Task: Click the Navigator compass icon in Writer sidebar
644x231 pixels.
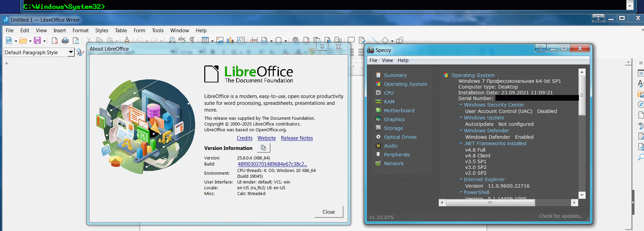Action: point(641,104)
